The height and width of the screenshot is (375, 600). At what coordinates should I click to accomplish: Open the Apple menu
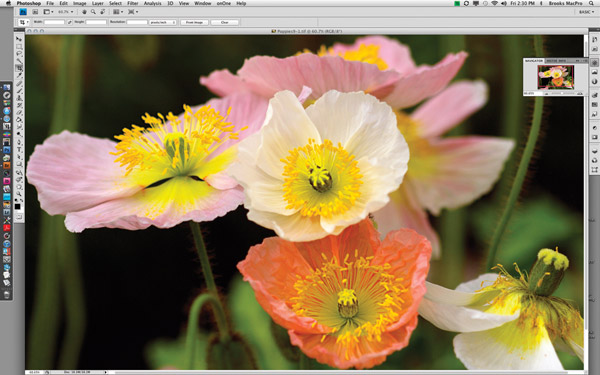pos(8,3)
